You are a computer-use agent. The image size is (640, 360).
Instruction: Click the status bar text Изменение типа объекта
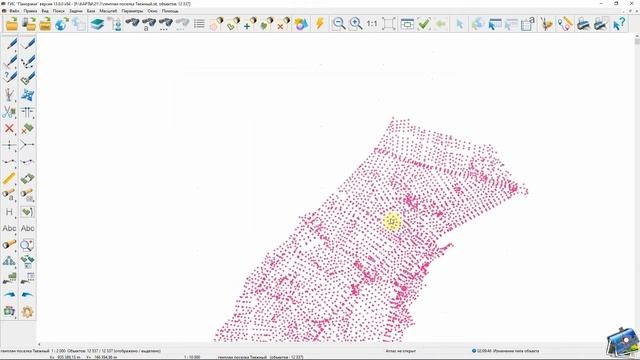pos(516,351)
